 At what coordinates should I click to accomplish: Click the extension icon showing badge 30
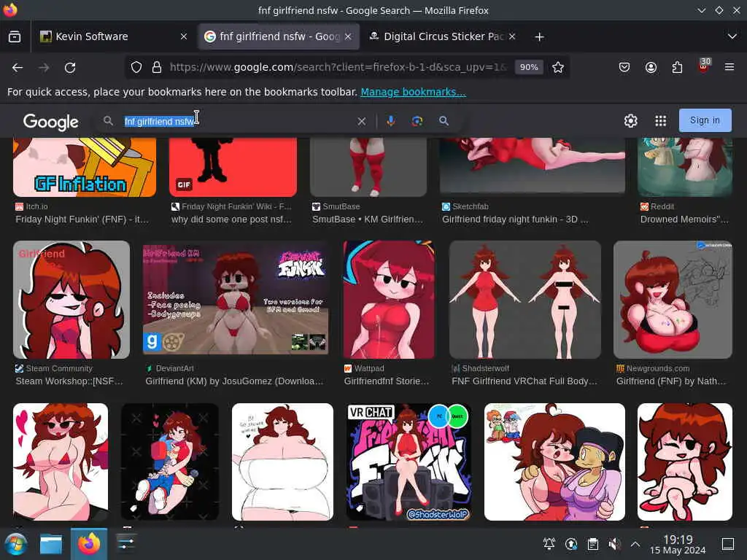click(x=704, y=66)
